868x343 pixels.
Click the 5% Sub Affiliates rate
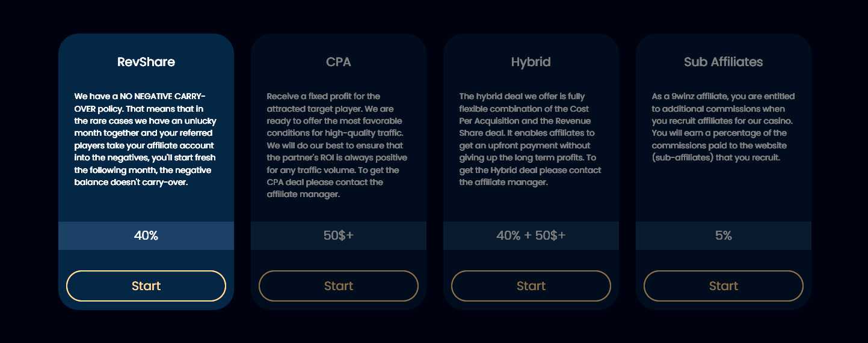pyautogui.click(x=724, y=235)
